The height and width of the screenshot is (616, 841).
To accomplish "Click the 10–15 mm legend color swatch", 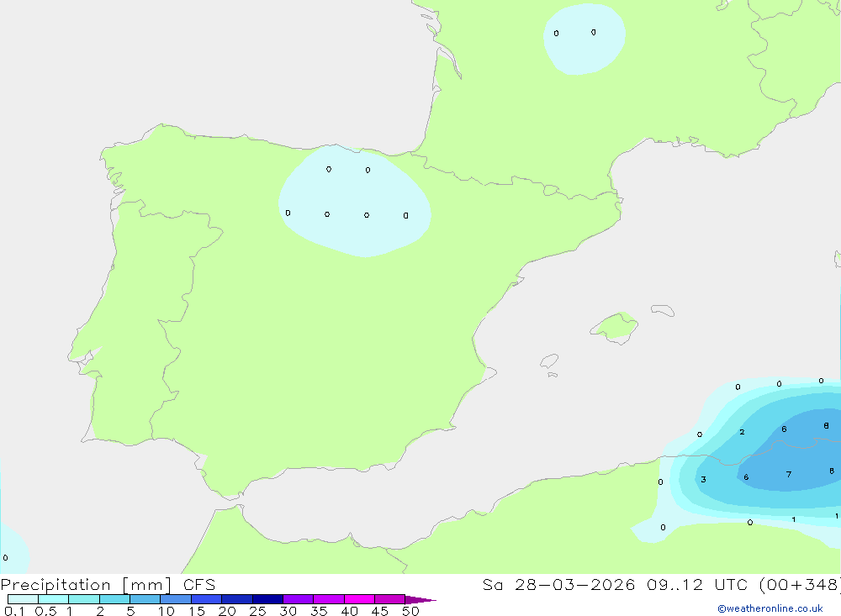I will [x=176, y=599].
